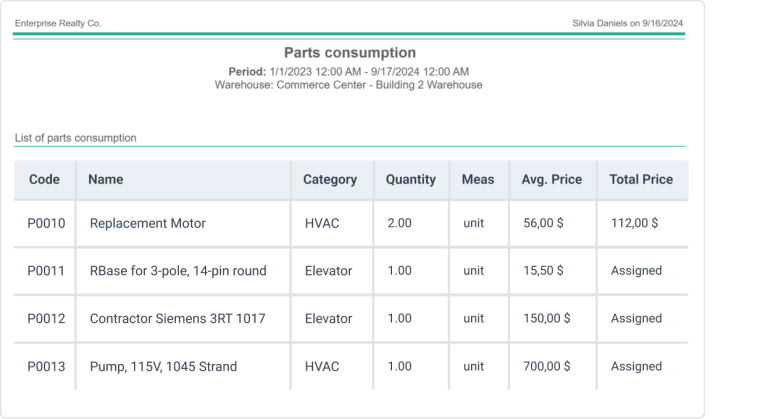Click the List of parts consumption label
The width and height of the screenshot is (768, 419).
[76, 138]
